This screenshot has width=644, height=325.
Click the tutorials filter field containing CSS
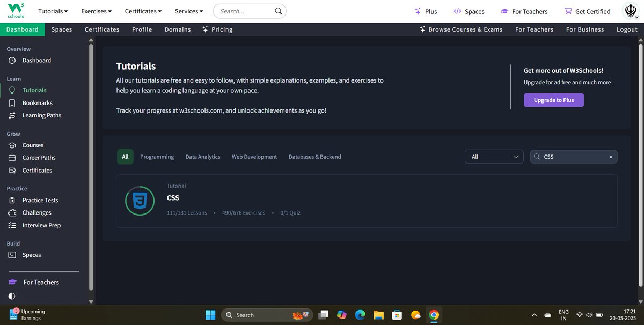574,157
